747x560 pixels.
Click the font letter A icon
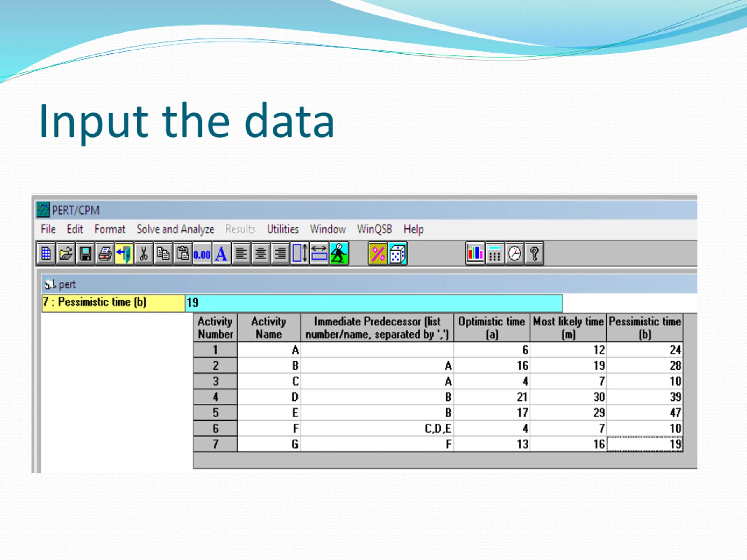click(221, 253)
